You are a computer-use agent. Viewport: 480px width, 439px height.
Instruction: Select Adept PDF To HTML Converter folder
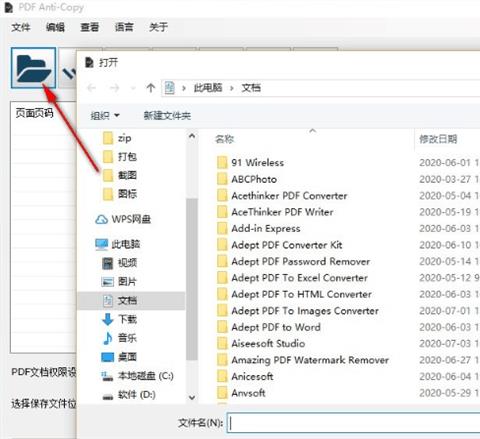pyautogui.click(x=294, y=294)
